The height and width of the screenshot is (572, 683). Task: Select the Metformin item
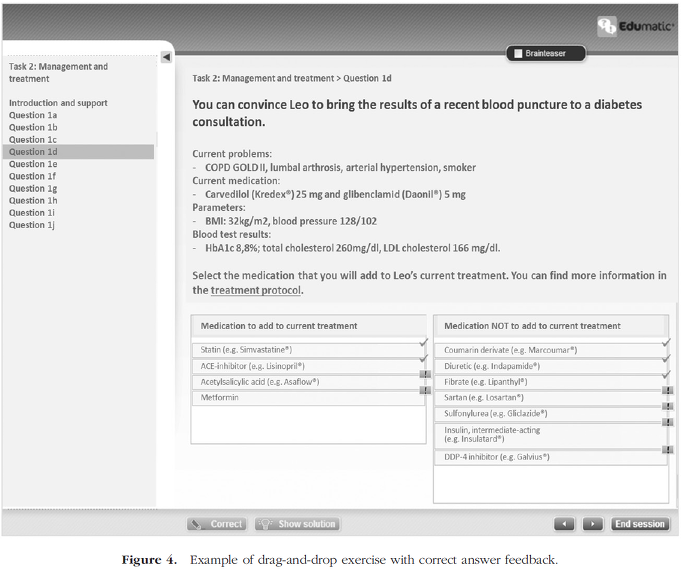click(x=308, y=398)
